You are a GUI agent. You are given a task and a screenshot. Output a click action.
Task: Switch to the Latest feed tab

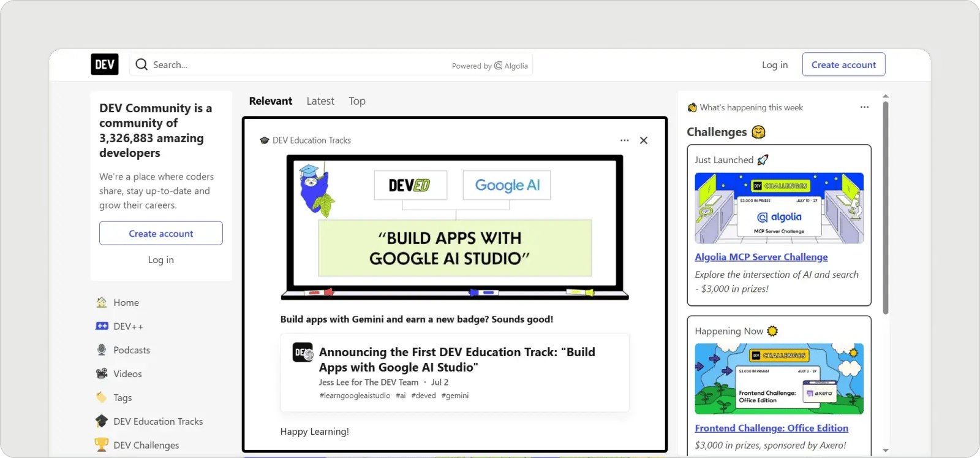click(x=320, y=101)
